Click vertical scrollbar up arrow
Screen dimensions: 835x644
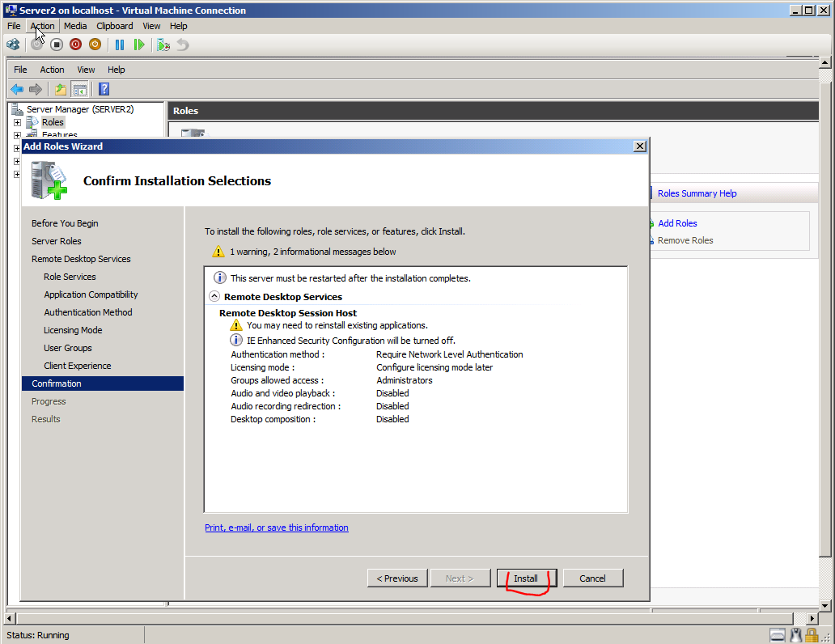[824, 62]
